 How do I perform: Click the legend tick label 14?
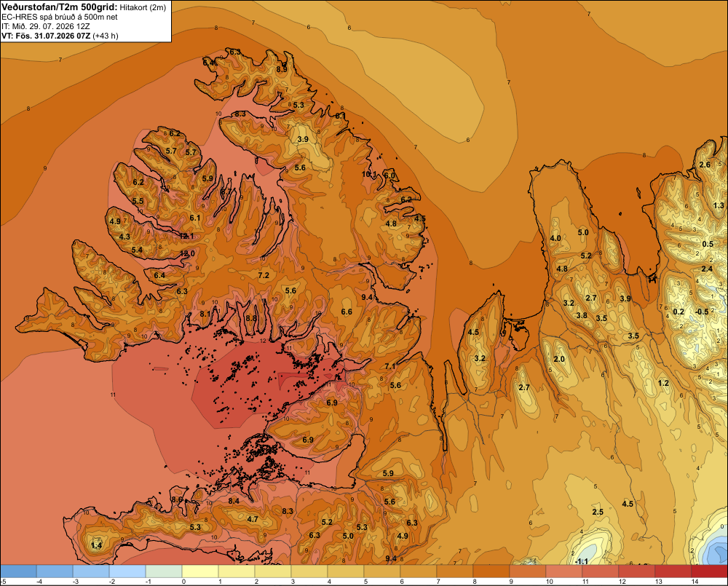pyautogui.click(x=695, y=582)
